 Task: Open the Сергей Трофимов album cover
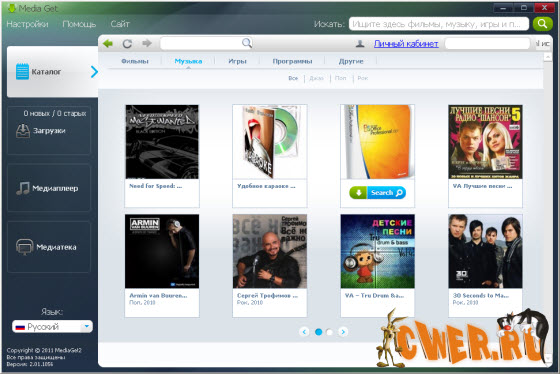tap(270, 251)
